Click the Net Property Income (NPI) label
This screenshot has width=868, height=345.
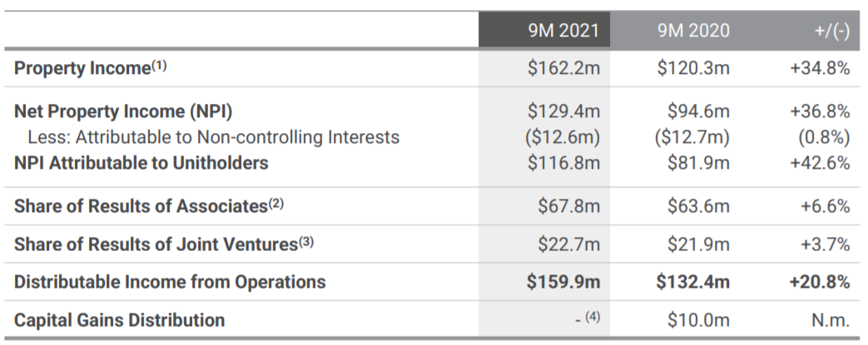pyautogui.click(x=123, y=111)
